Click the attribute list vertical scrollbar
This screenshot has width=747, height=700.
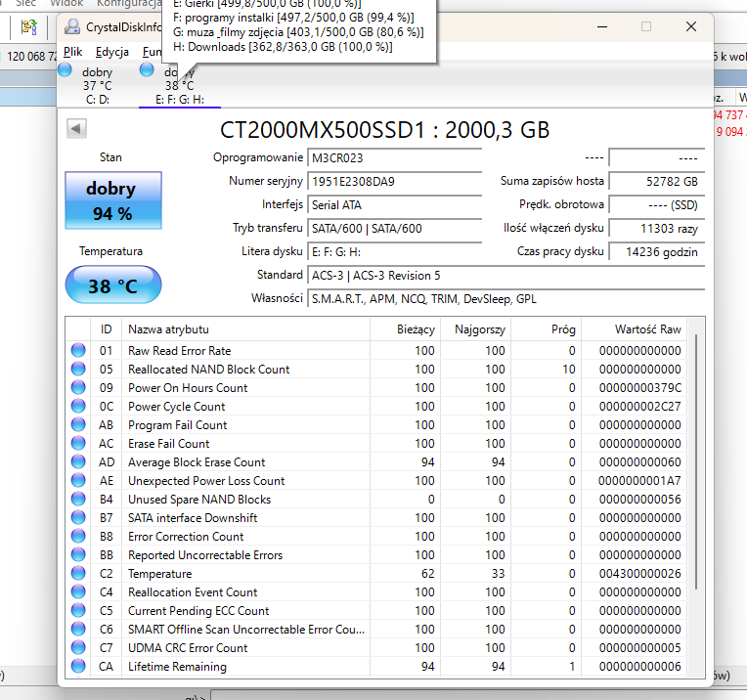tap(696, 459)
